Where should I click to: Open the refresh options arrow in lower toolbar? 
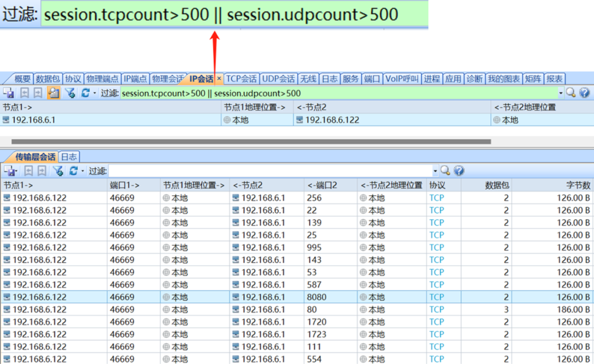tap(82, 172)
